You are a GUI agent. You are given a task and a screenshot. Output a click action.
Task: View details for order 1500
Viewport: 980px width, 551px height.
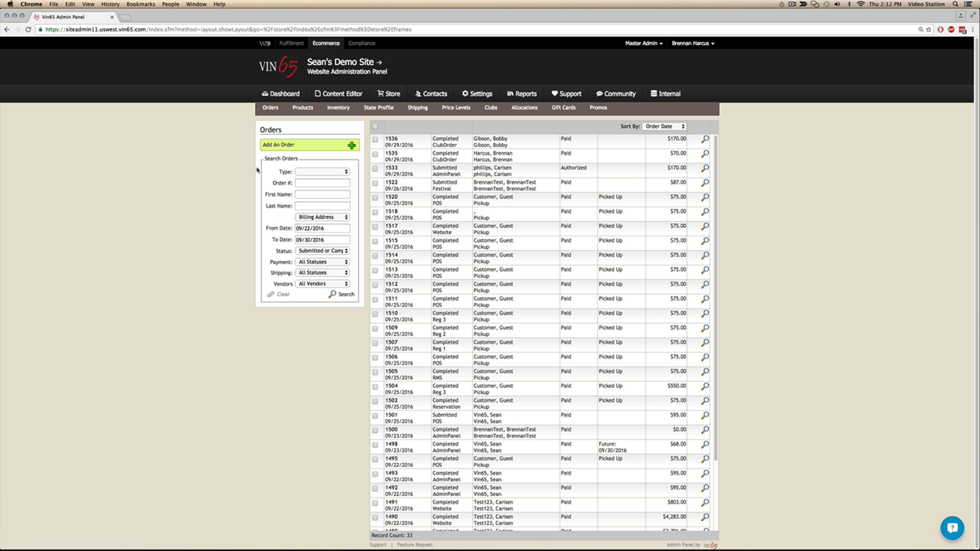(705, 430)
